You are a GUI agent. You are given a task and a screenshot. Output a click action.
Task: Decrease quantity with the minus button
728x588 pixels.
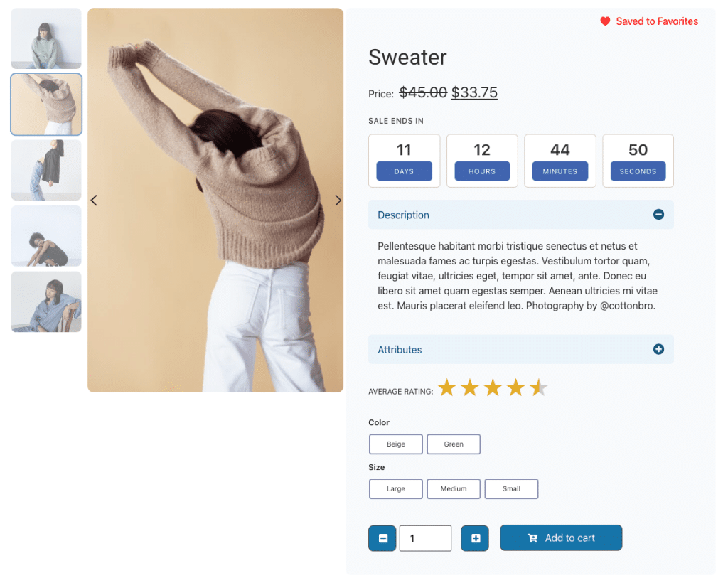(382, 538)
